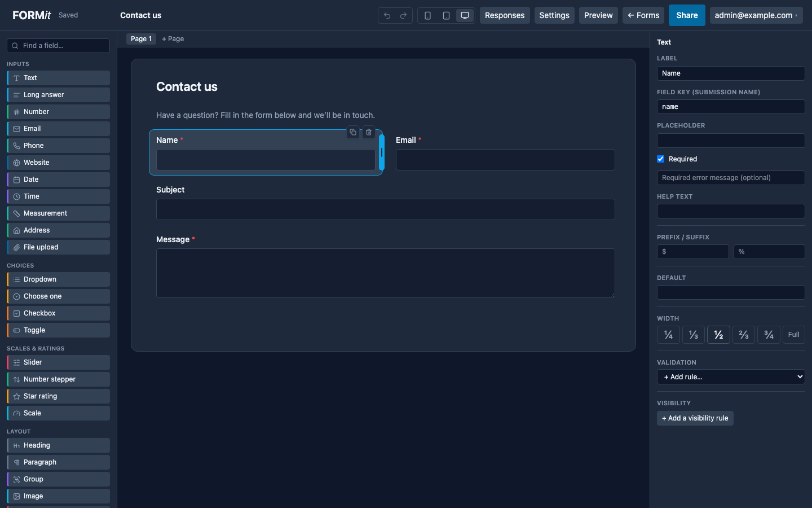
Task: Set field width to one quarter
Action: [668, 335]
